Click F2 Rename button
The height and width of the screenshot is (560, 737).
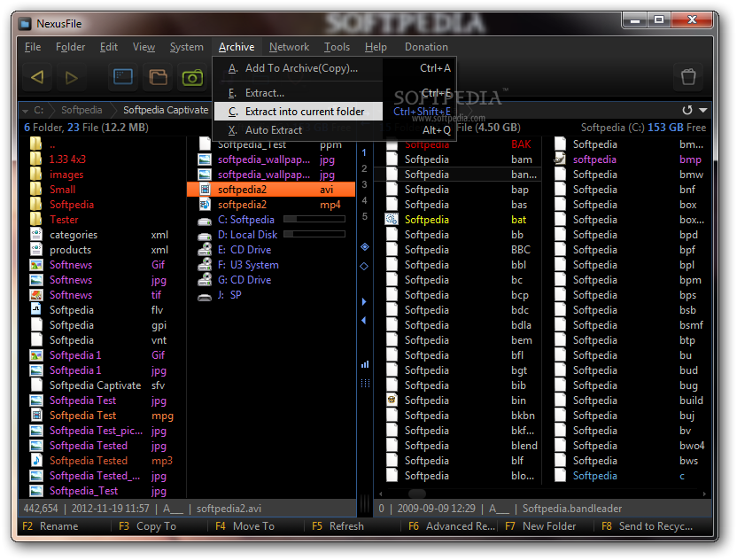[50, 526]
